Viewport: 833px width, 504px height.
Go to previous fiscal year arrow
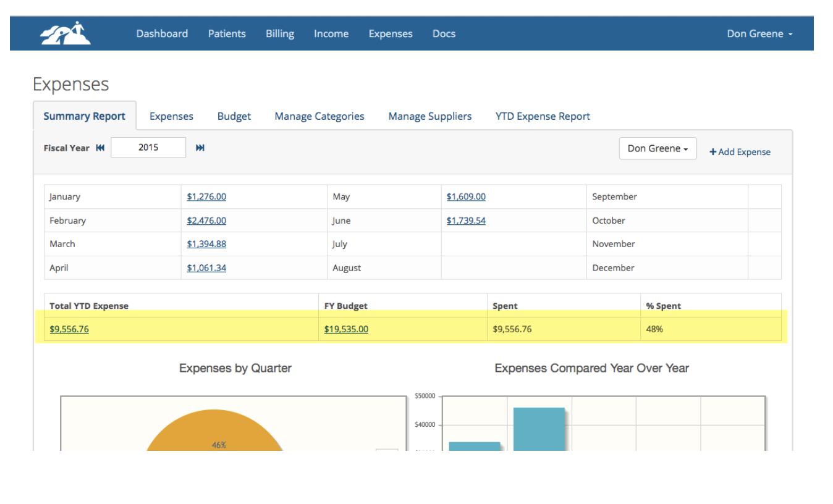[100, 148]
